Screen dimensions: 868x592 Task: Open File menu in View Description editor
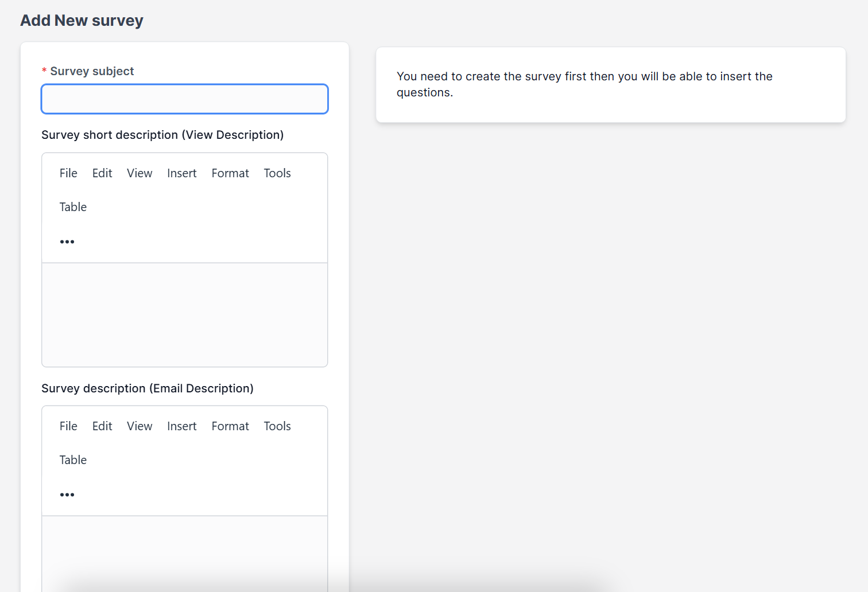coord(68,173)
